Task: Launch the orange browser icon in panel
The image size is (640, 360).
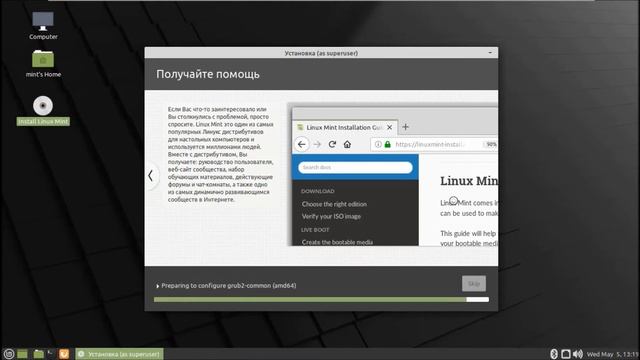Action: pyautogui.click(x=64, y=354)
